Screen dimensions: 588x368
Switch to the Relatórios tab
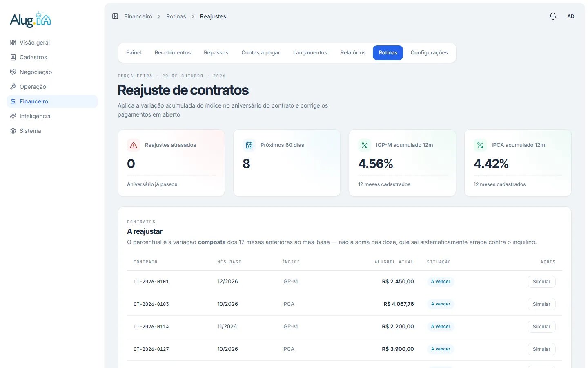(353, 53)
